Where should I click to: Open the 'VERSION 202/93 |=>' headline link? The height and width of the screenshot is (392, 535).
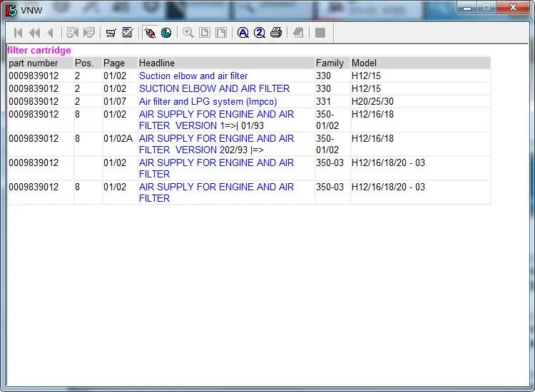coord(216,144)
